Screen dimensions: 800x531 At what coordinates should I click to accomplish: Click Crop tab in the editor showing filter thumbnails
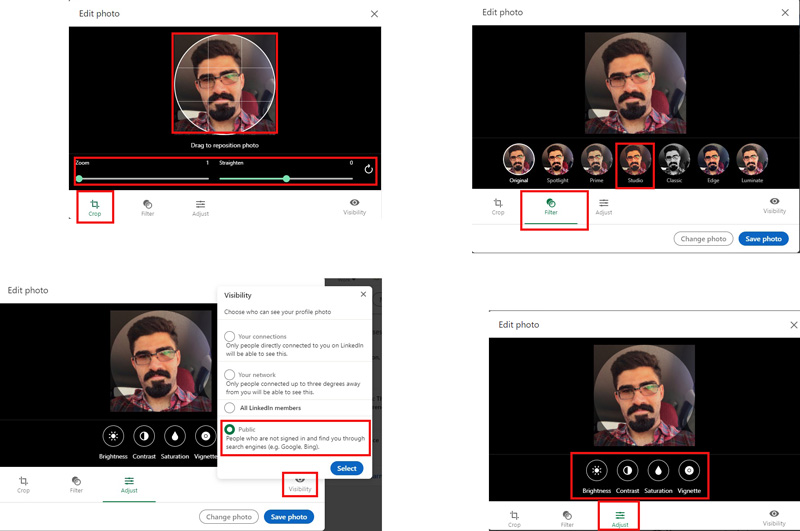pos(498,207)
